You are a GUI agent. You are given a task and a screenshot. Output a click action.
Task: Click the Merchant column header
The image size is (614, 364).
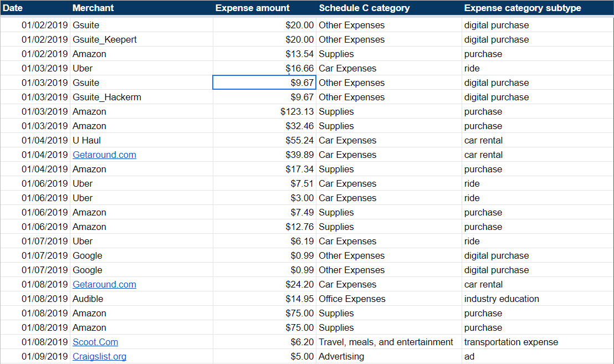pos(93,8)
